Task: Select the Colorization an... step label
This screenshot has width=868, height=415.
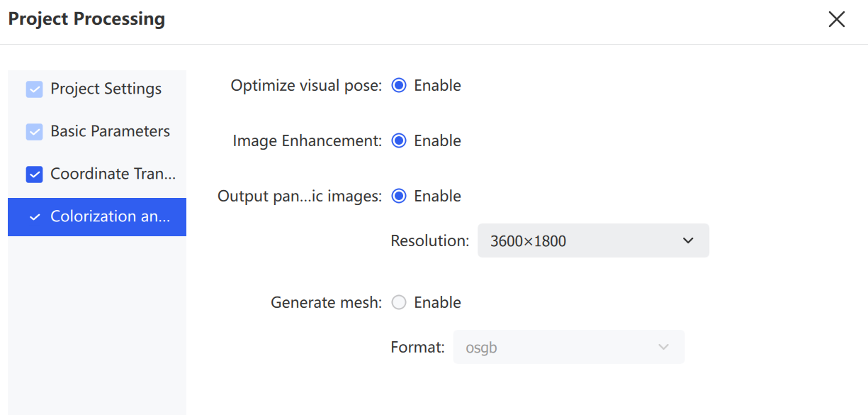Action: click(x=110, y=216)
